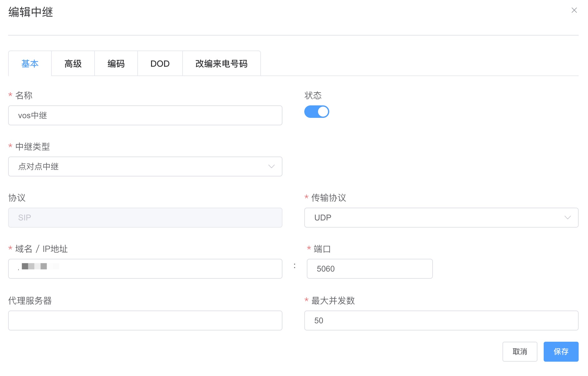Toggle the 状态 switch off
The height and width of the screenshot is (376, 588).
pos(316,112)
